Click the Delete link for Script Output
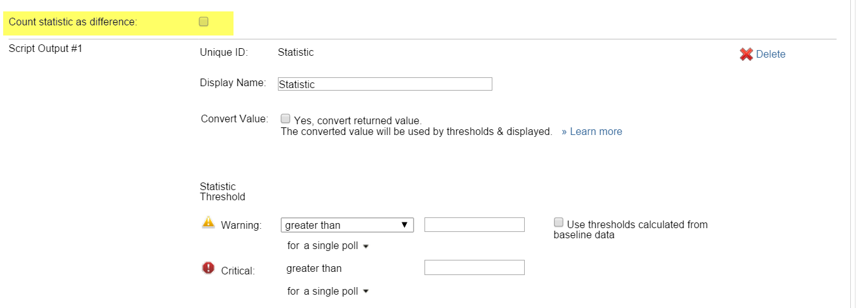The image size is (868, 308). [770, 55]
